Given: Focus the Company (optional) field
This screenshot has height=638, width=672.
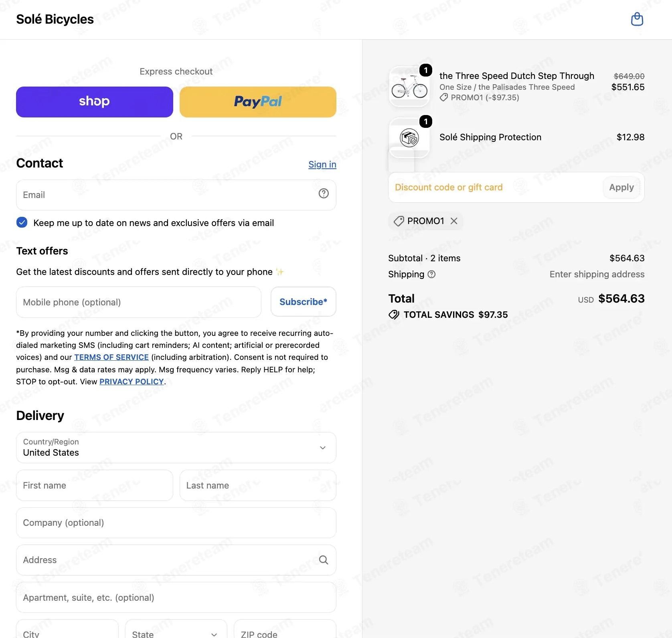Looking at the screenshot, I should tap(176, 523).
